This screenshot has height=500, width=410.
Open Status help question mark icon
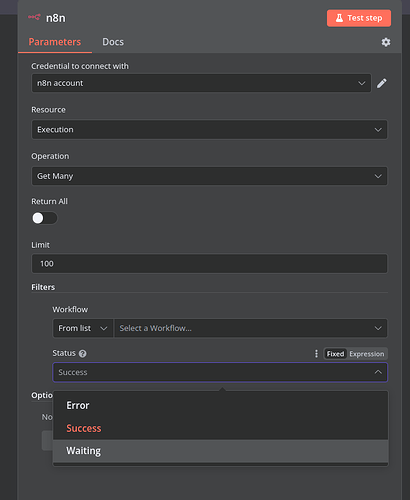(x=83, y=354)
